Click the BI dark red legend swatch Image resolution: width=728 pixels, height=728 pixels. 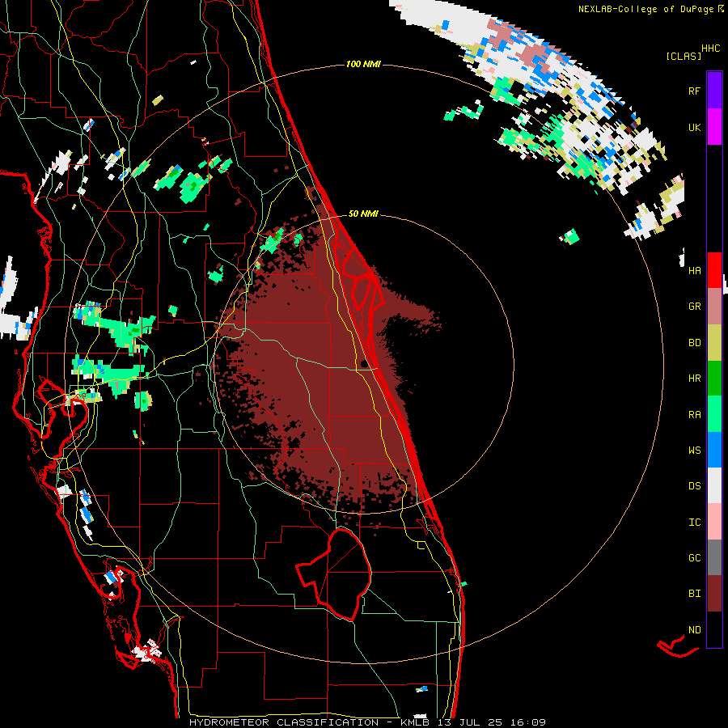click(714, 594)
